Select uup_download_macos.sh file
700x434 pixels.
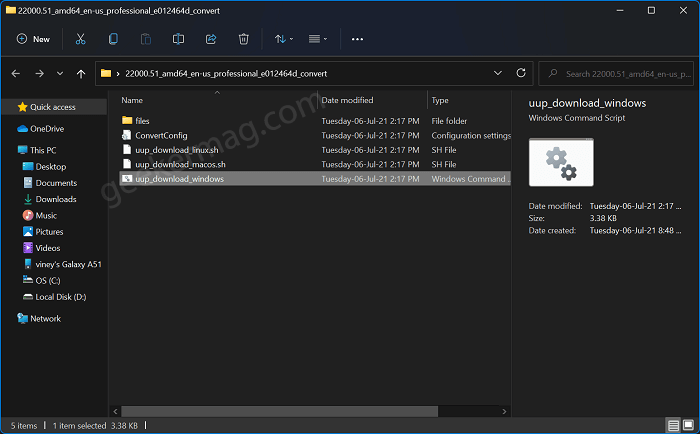[315, 164]
